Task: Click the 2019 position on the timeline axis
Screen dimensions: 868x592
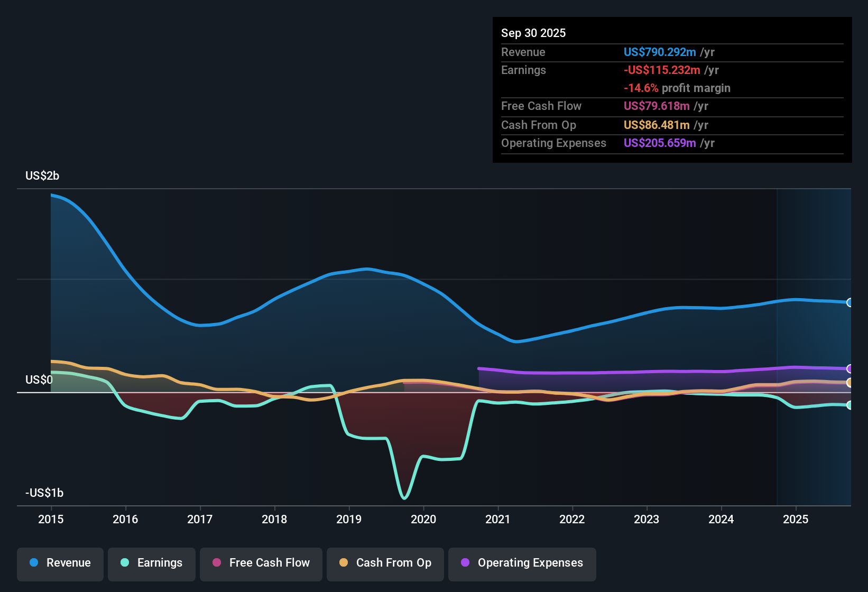Action: 349,520
